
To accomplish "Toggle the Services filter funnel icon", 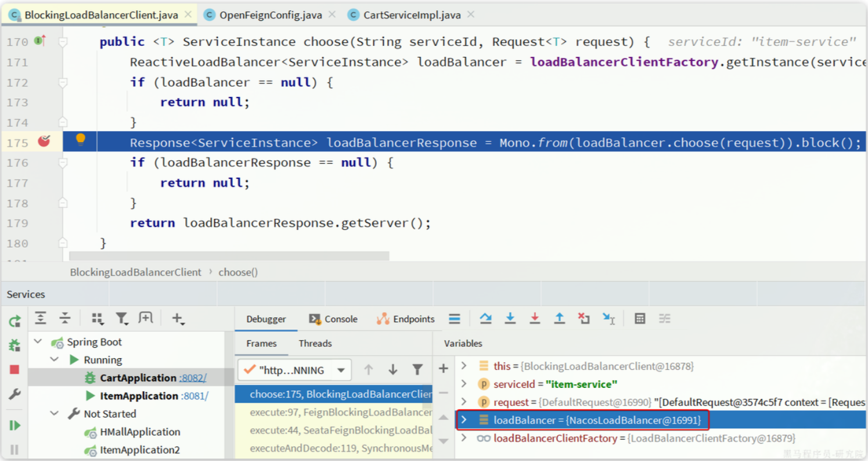I will click(121, 318).
